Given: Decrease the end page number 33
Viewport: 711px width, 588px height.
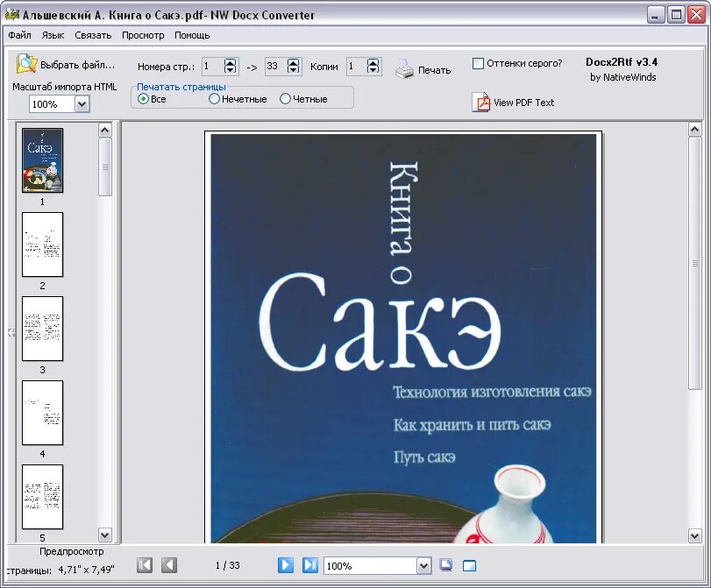Looking at the screenshot, I should pyautogui.click(x=294, y=70).
